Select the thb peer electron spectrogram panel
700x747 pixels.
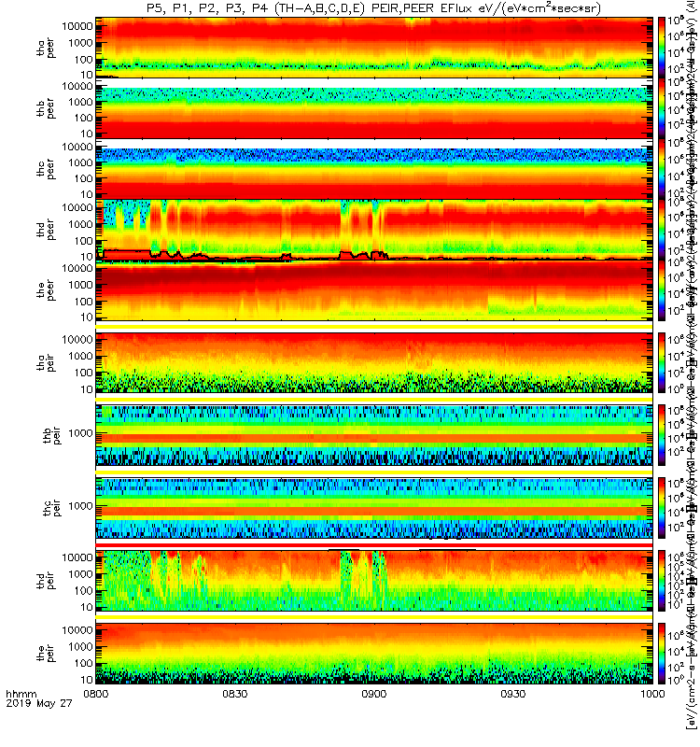click(x=374, y=108)
